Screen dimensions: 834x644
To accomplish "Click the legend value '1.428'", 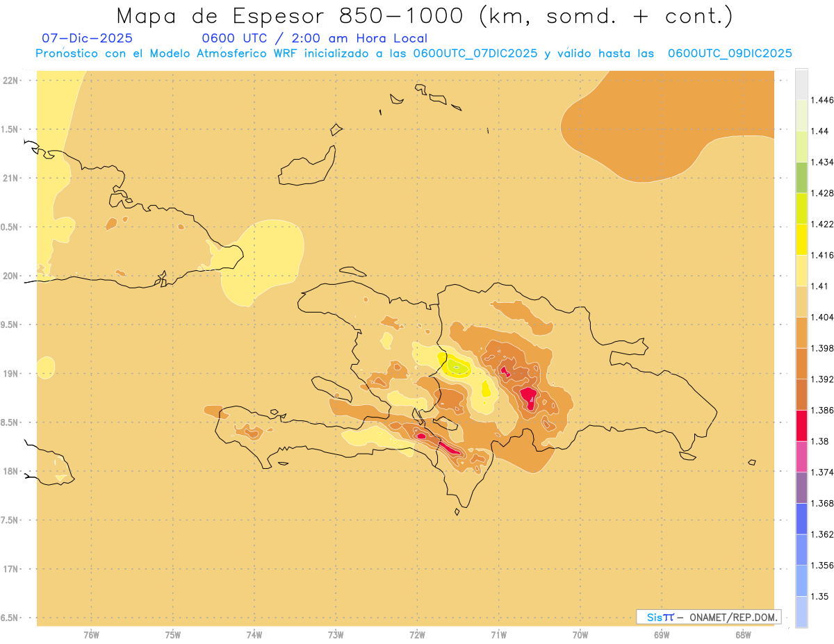I will point(821,193).
